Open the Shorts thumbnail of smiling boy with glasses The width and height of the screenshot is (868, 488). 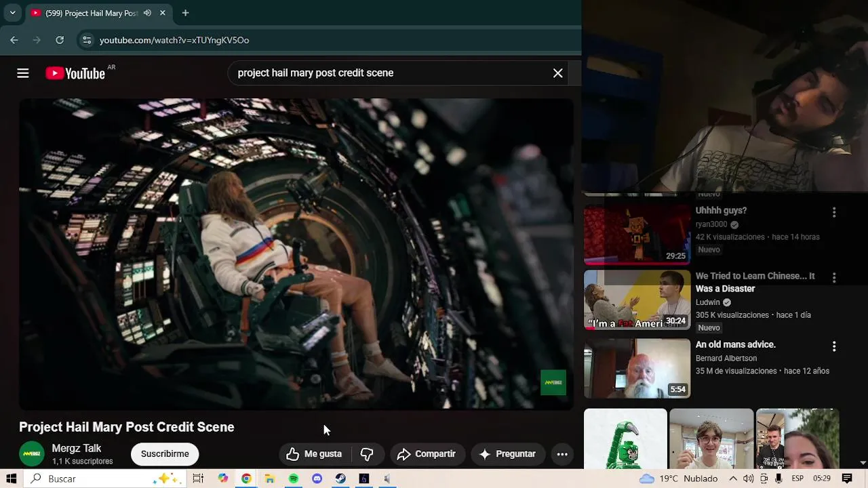pyautogui.click(x=711, y=439)
